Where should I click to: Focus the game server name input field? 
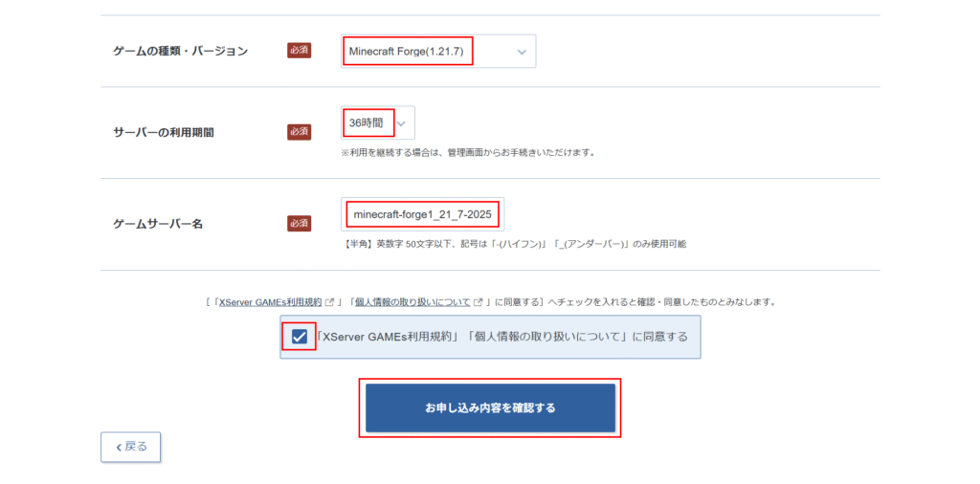click(x=422, y=215)
